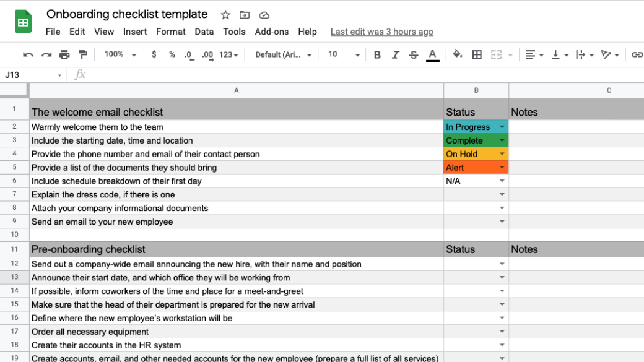
Task: Open the Google Sheets home icon
Action: [24, 21]
